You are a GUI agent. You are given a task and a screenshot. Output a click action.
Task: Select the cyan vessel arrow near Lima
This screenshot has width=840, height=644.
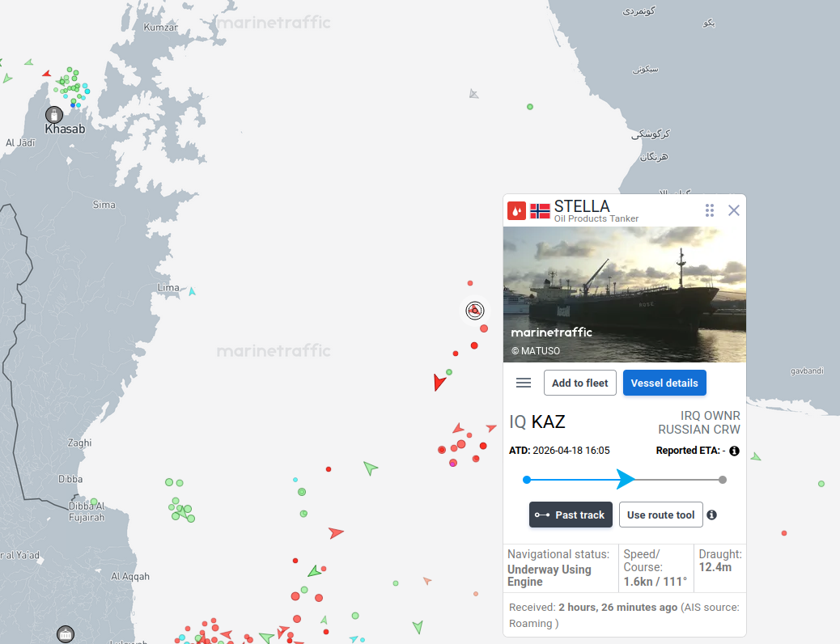pos(192,291)
